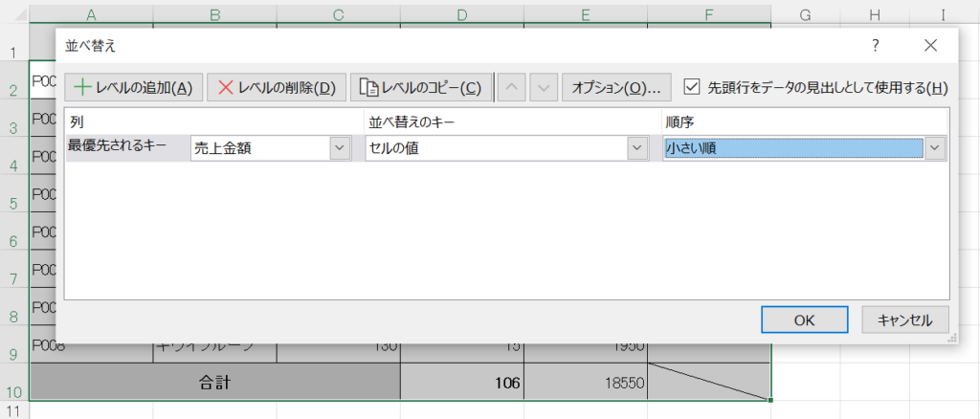Image resolution: width=980 pixels, height=419 pixels.
Task: Click the レベルの削除 (Delete Level) button
Action: pyautogui.click(x=276, y=87)
